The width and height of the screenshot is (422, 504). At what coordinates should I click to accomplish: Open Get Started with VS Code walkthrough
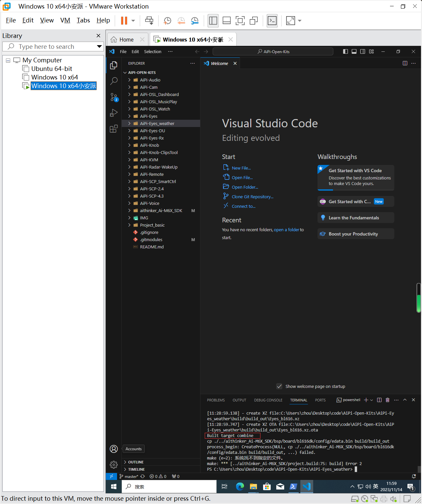pyautogui.click(x=356, y=177)
